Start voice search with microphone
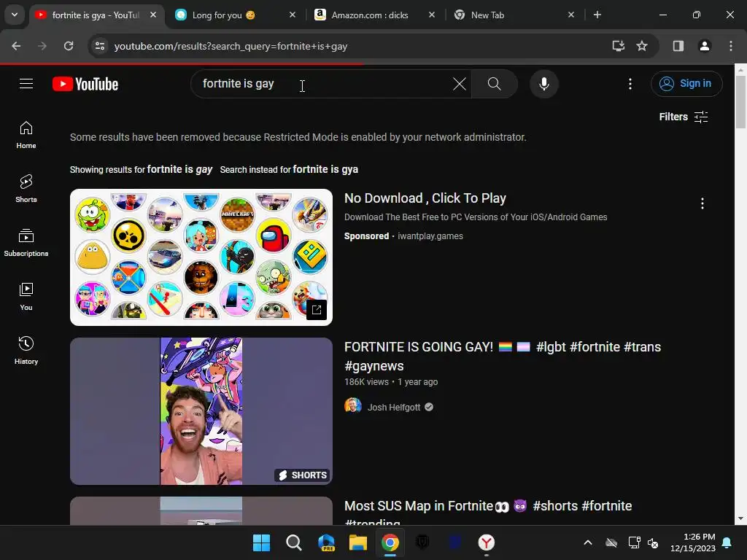 [x=543, y=84]
